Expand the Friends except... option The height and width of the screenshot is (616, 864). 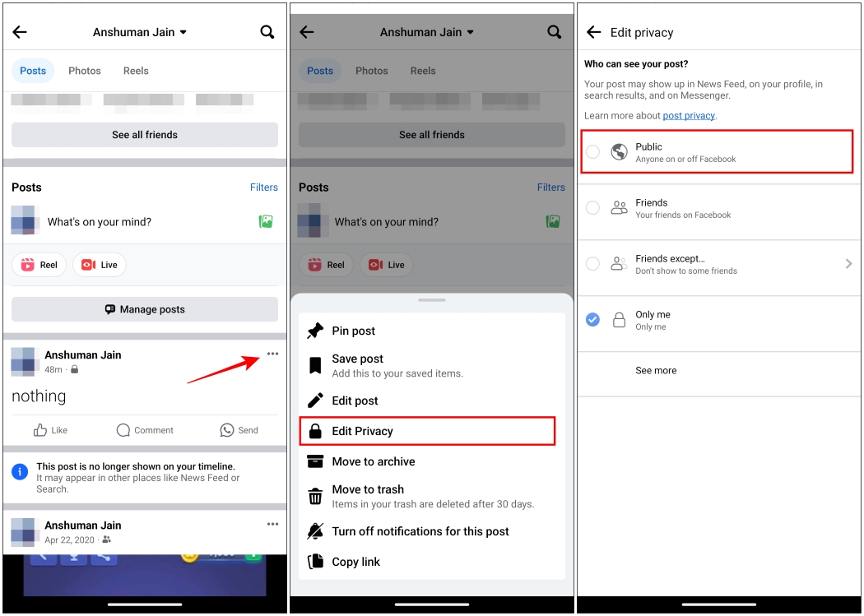[x=848, y=264]
